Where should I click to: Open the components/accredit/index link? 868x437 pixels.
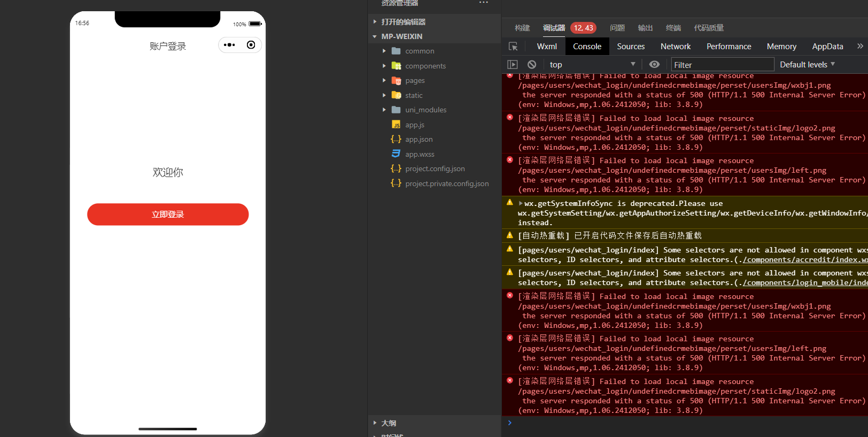click(x=805, y=260)
